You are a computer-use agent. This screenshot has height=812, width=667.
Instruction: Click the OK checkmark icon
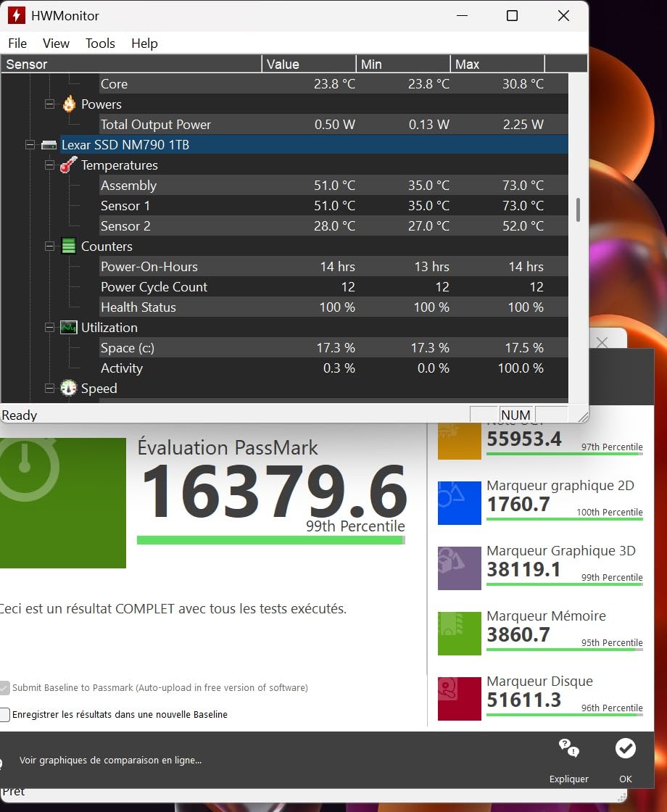coord(626,748)
